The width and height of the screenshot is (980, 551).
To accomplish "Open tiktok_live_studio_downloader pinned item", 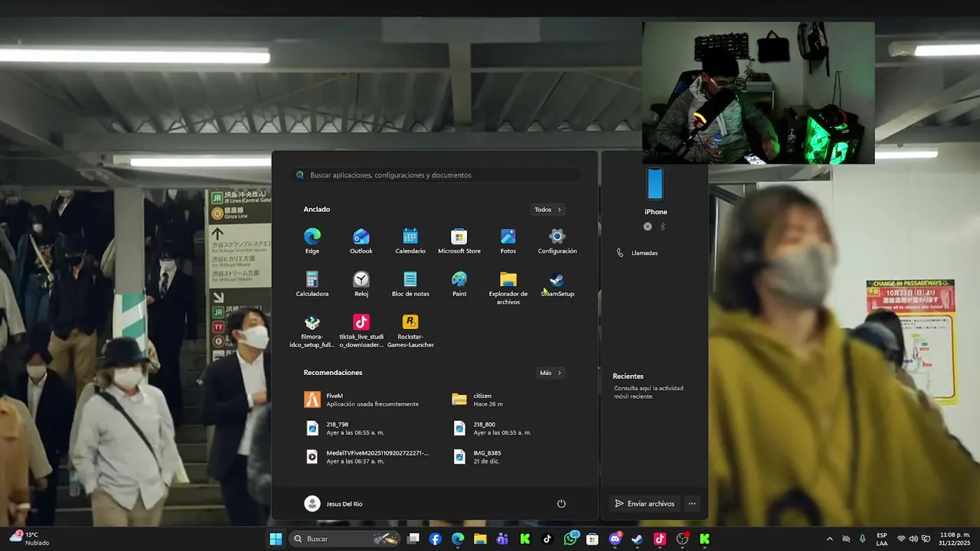I will coord(361,331).
